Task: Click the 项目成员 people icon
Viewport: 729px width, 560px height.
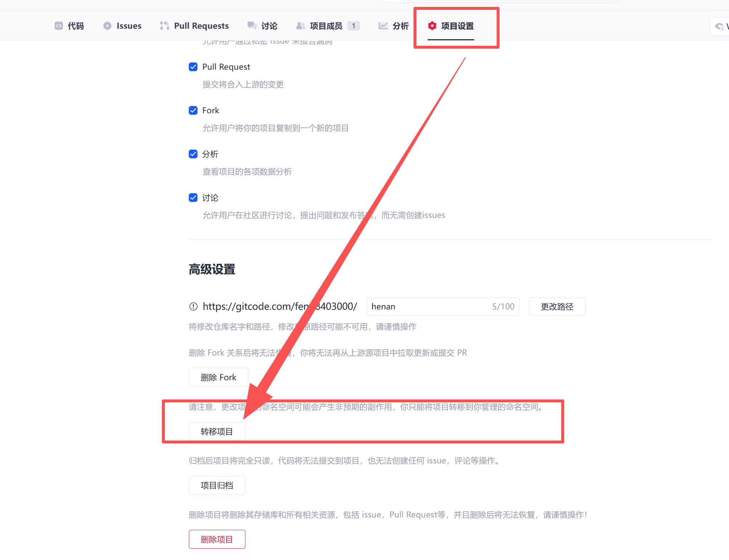Action: [x=301, y=26]
